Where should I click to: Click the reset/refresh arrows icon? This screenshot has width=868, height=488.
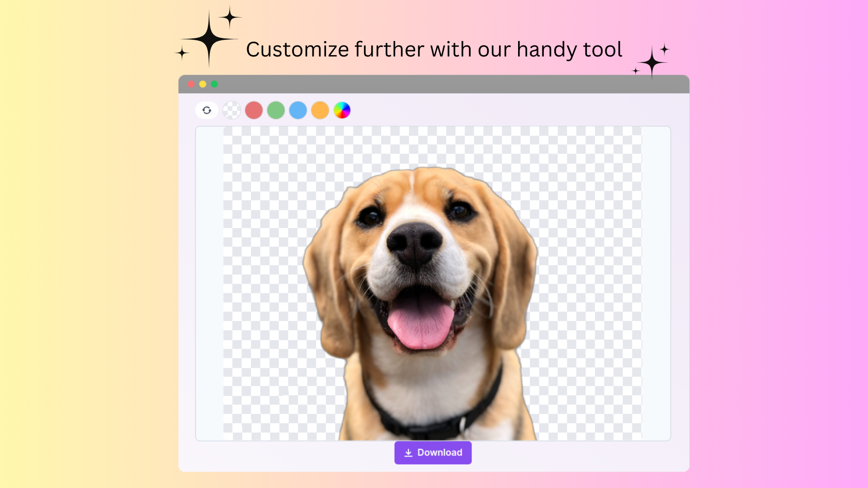pos(207,110)
